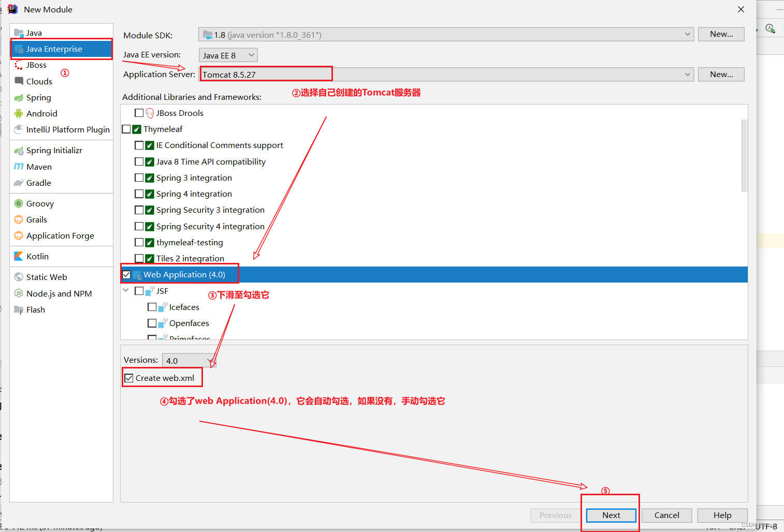Enable the JSF framework checkbox
784x532 pixels.
[139, 291]
